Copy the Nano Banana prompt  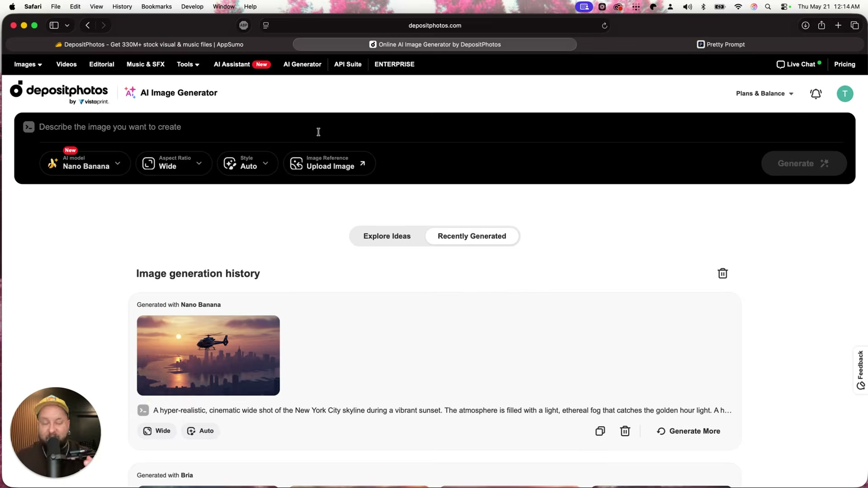point(600,431)
